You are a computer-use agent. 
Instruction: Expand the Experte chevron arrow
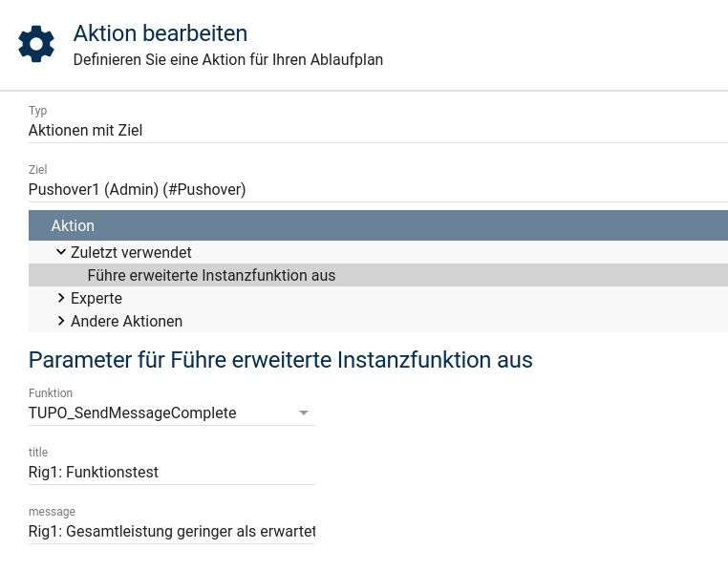click(61, 298)
